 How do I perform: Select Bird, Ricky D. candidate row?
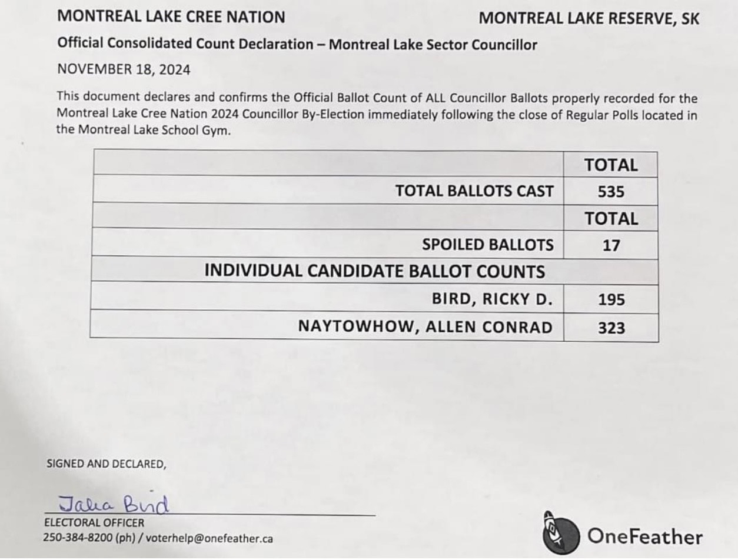tap(374, 298)
